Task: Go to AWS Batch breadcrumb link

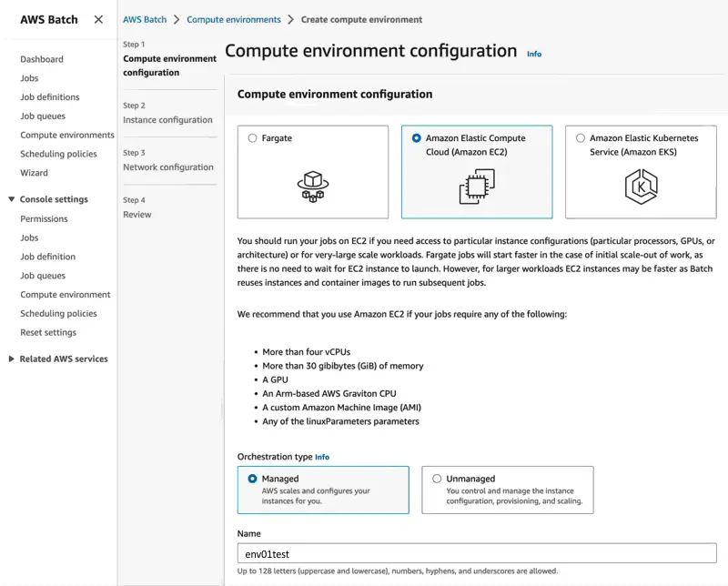Action: (145, 19)
